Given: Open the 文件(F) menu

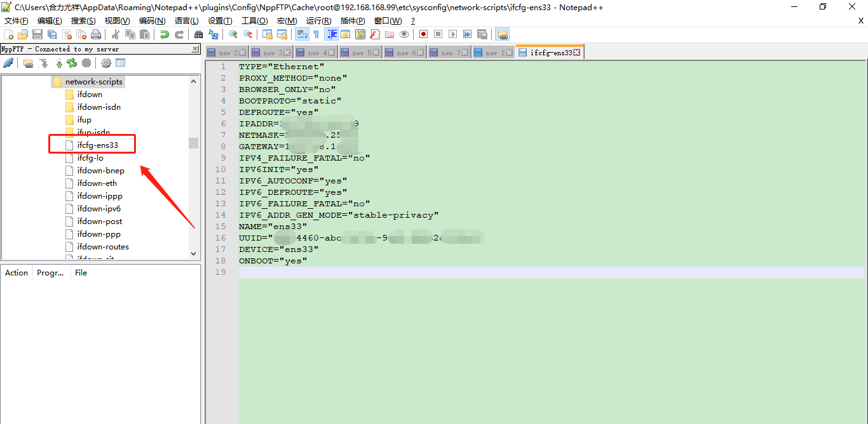Looking at the screenshot, I should [17, 21].
